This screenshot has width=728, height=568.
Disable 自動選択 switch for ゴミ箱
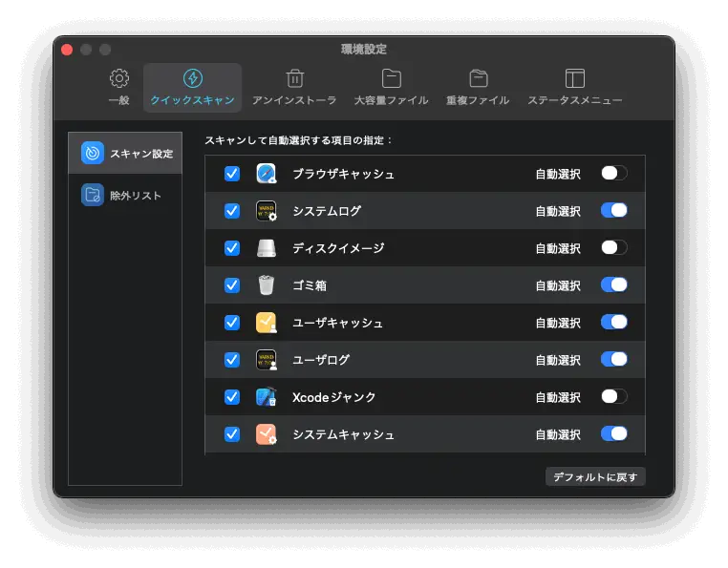[613, 284]
